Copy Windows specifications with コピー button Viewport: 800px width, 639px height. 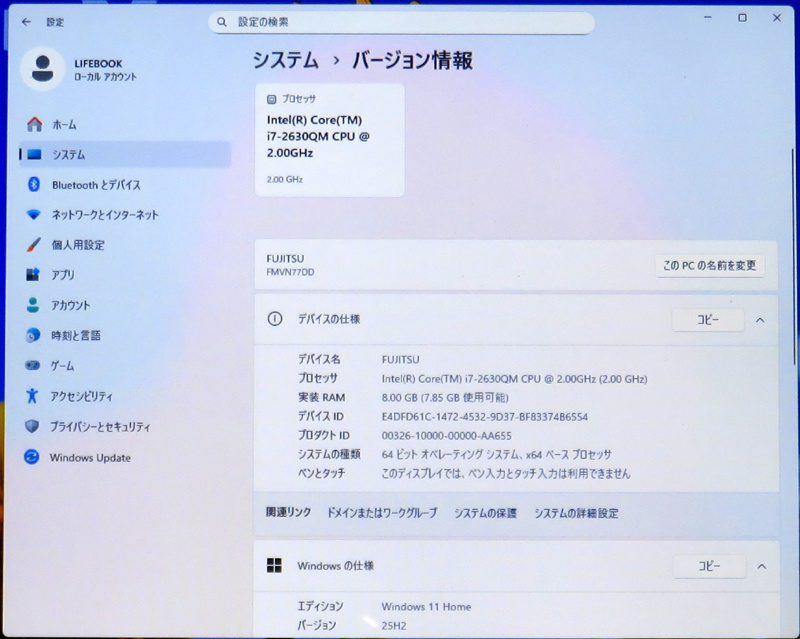point(709,566)
